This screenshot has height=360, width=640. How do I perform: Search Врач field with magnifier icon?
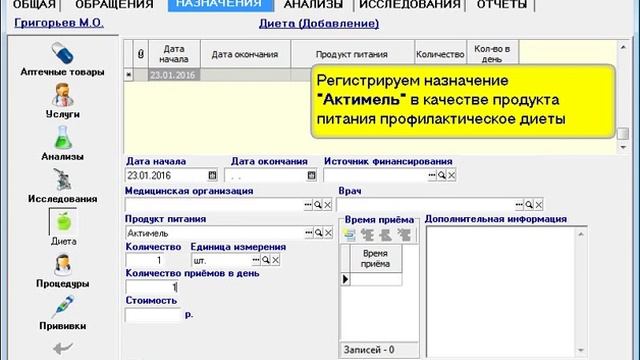[529, 205]
